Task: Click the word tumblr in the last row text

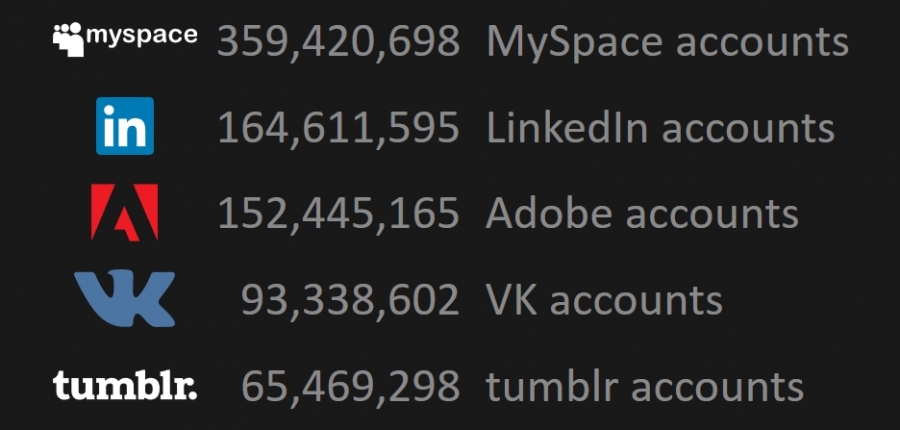Action: coord(551,386)
